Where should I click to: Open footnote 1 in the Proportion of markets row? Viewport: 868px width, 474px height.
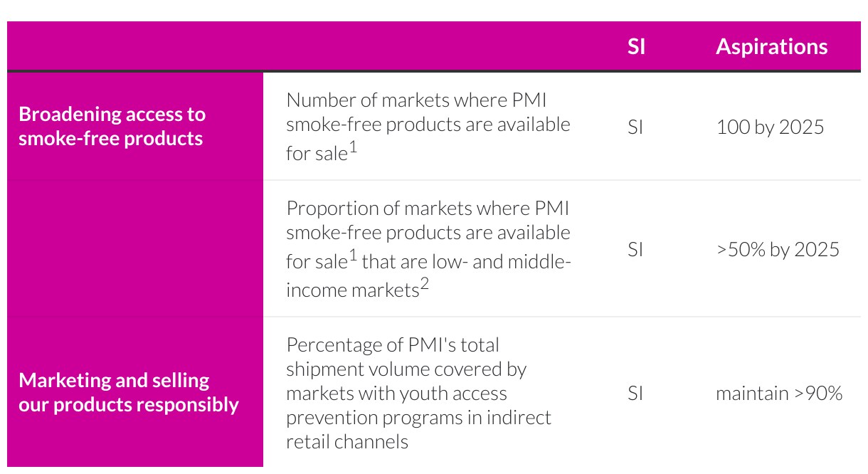[x=353, y=256]
